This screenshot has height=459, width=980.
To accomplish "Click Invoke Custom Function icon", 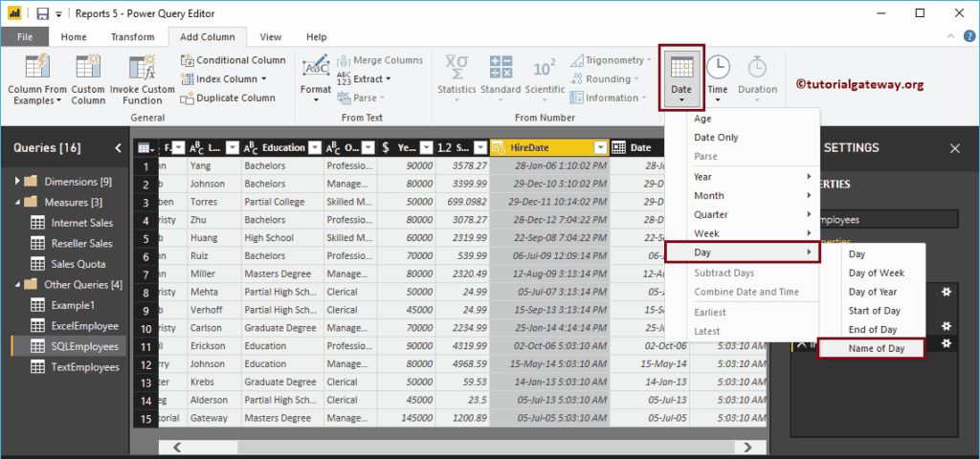I will pos(142,68).
